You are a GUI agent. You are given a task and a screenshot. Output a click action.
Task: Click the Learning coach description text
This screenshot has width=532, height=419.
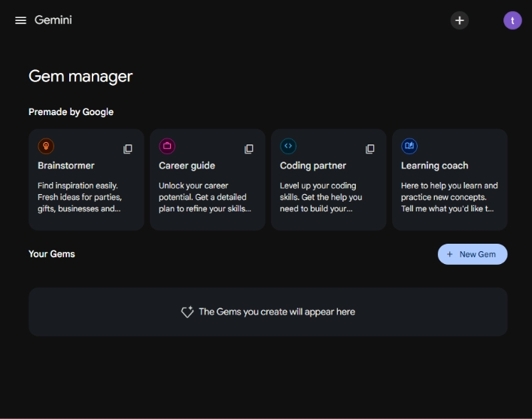pyautogui.click(x=449, y=197)
